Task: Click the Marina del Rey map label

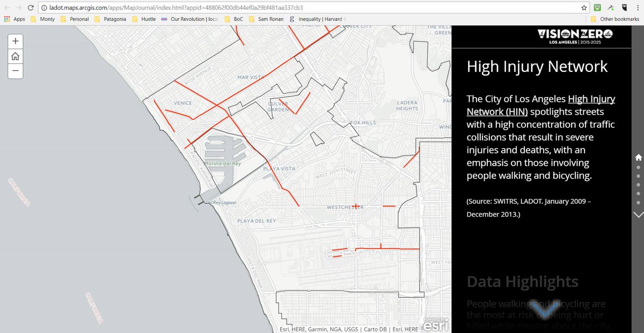Action: tap(222, 164)
